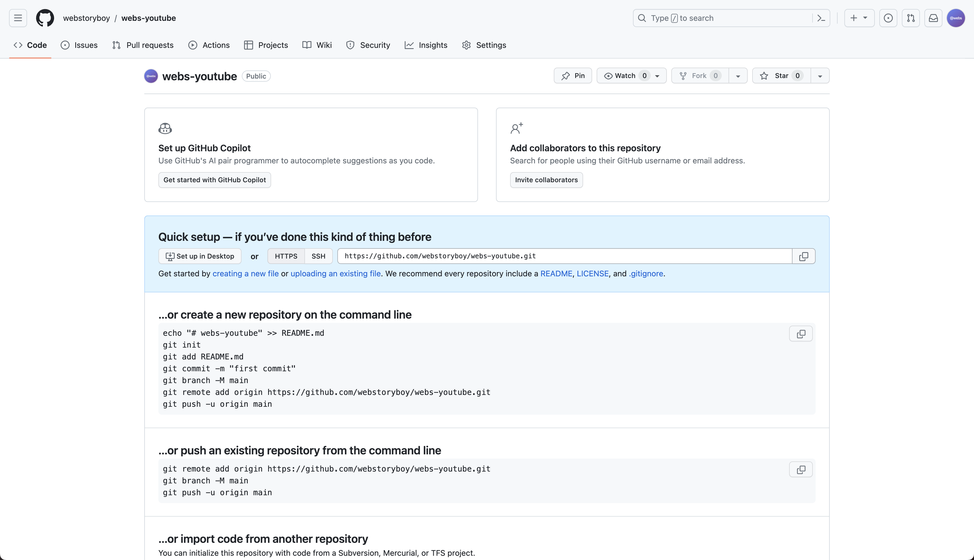Select the HTTPS protocol toggle
Screen dimensions: 974x560
pos(286,256)
